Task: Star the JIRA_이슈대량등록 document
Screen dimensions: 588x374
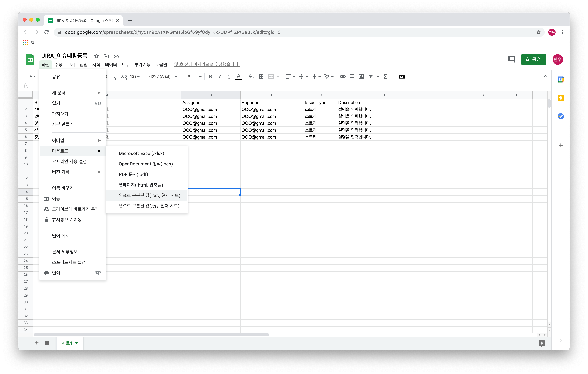Action: pyautogui.click(x=96, y=56)
